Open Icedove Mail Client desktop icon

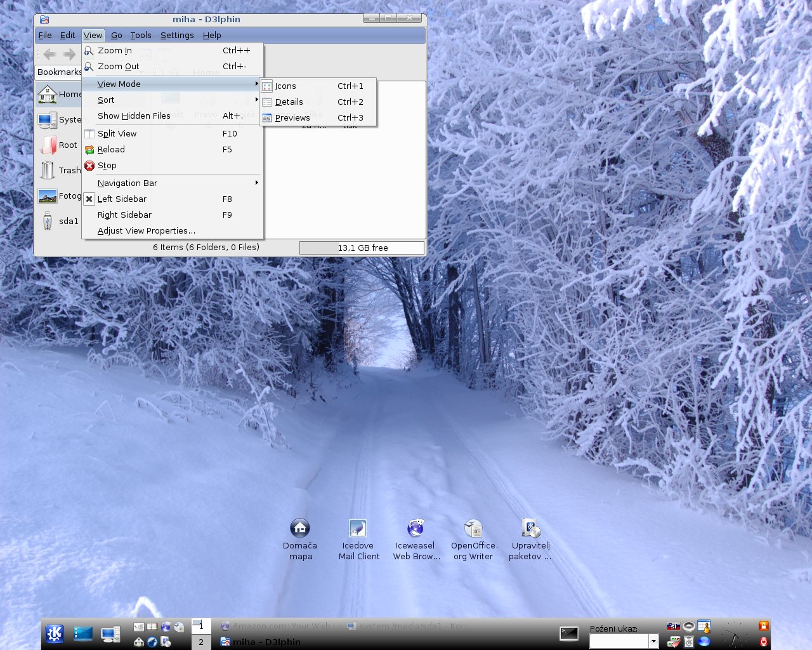(x=358, y=540)
